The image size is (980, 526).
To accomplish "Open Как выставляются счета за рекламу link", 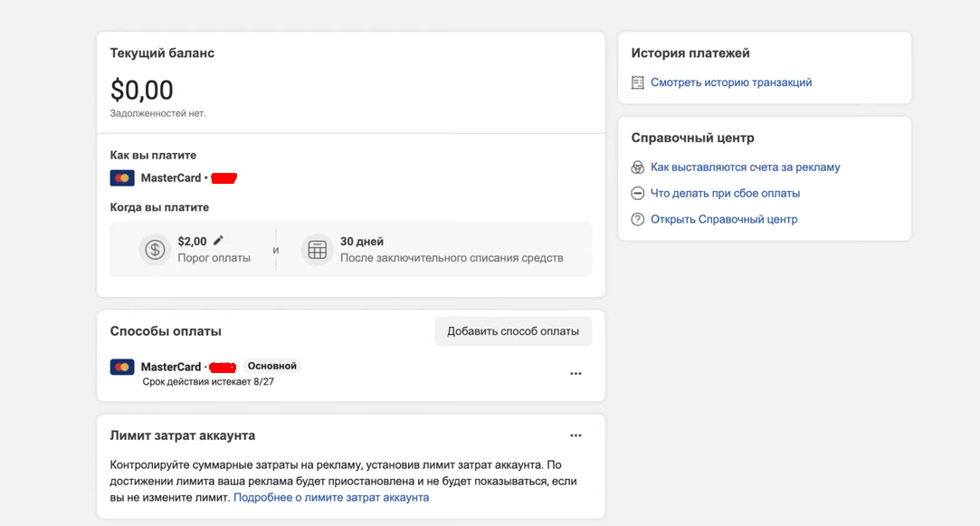I will pyautogui.click(x=745, y=167).
